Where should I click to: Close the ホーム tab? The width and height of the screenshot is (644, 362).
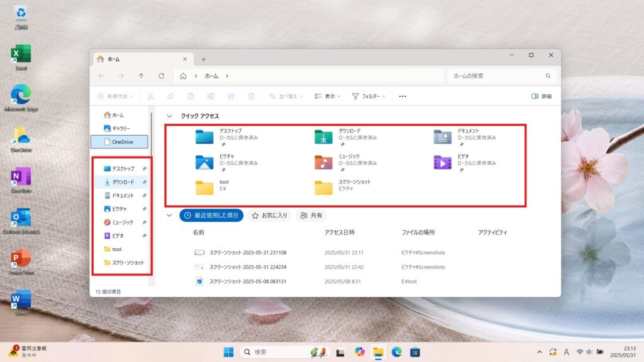click(x=185, y=59)
